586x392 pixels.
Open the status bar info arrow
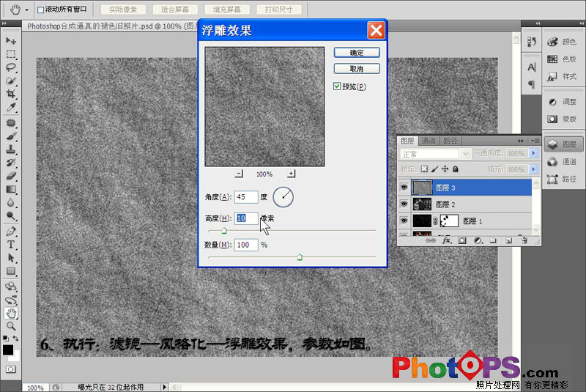164,387
